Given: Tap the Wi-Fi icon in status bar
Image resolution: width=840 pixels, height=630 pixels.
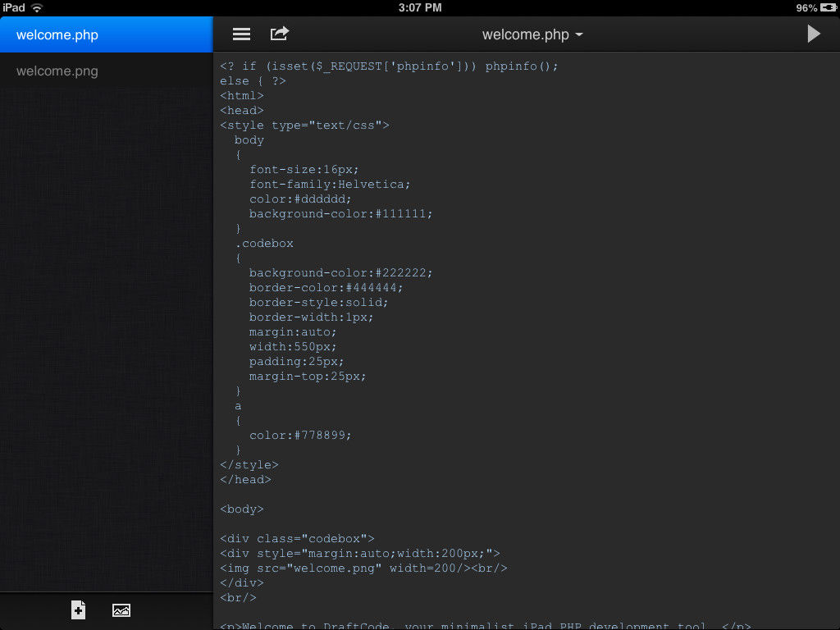Looking at the screenshot, I should coord(37,7).
